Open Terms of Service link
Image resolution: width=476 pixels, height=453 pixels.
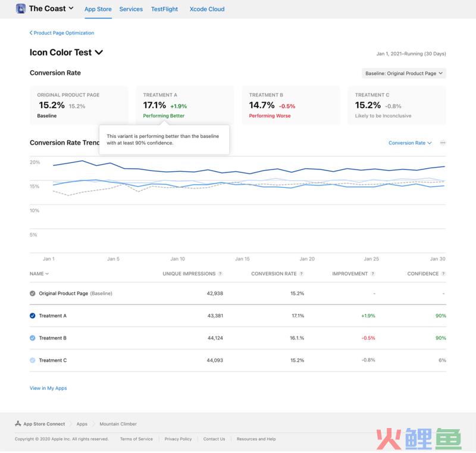click(x=136, y=439)
